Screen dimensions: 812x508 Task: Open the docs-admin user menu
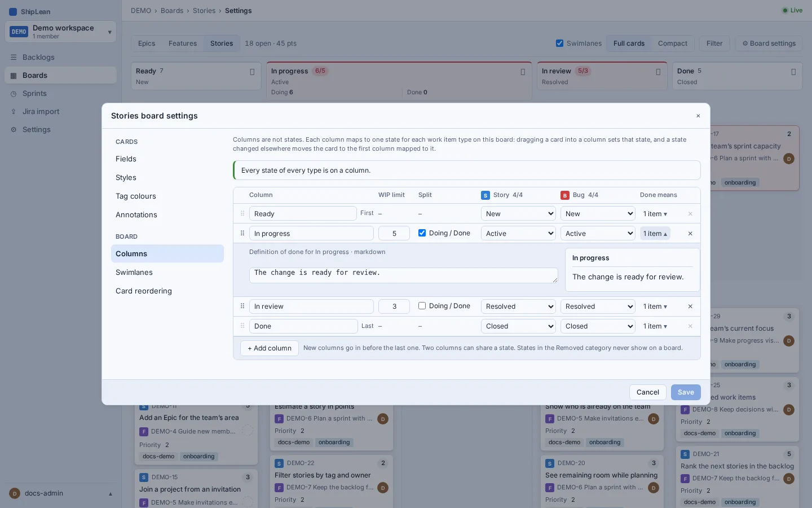tap(61, 493)
